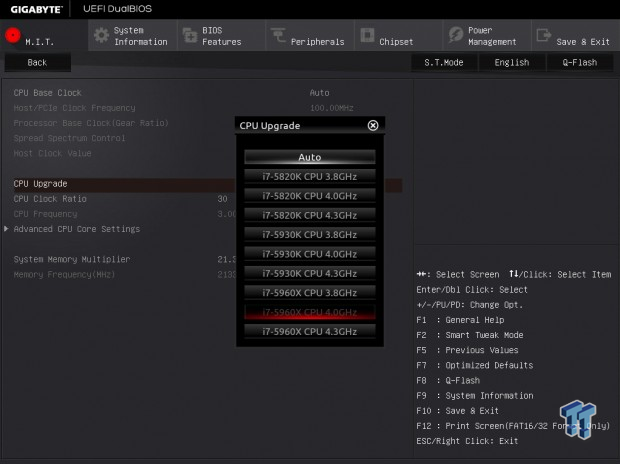
Task: Click the F8 Q-Flash help line
Action: (448, 381)
